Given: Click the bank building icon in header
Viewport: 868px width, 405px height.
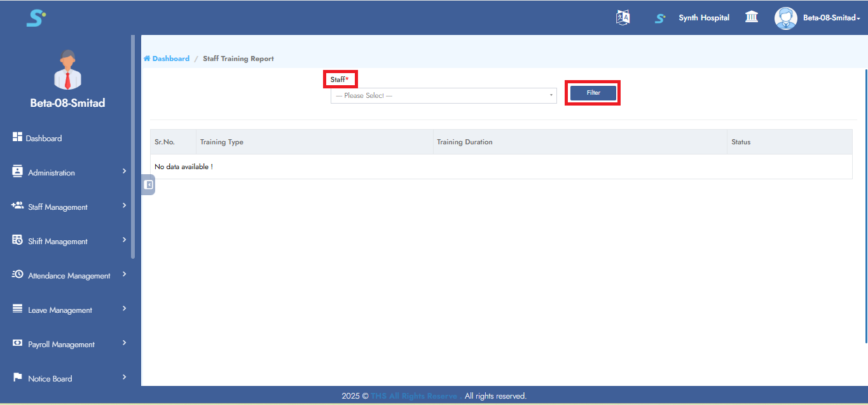Looking at the screenshot, I should [752, 17].
